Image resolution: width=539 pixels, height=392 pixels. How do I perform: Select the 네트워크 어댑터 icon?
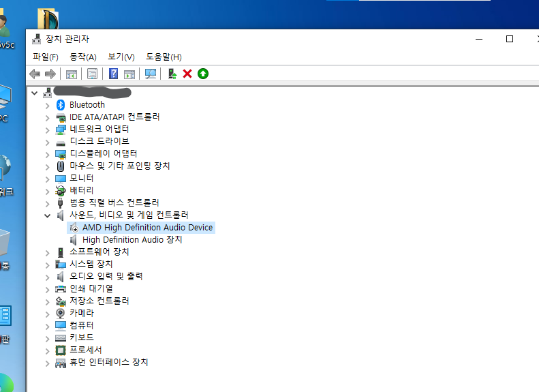(x=61, y=130)
